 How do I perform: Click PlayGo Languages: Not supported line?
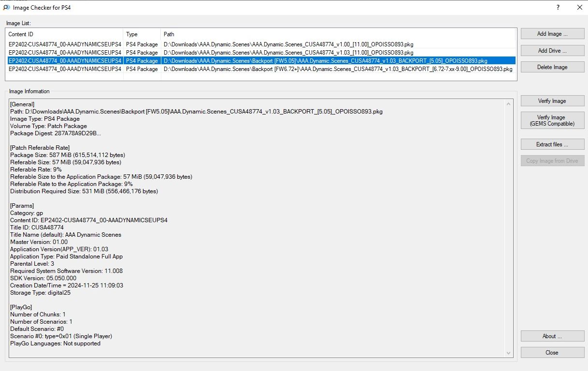coord(56,343)
